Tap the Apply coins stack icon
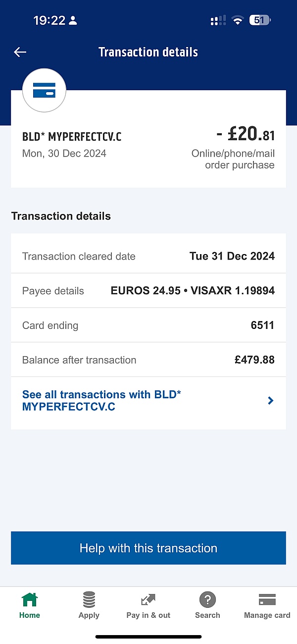The width and height of the screenshot is (297, 644). [x=89, y=600]
